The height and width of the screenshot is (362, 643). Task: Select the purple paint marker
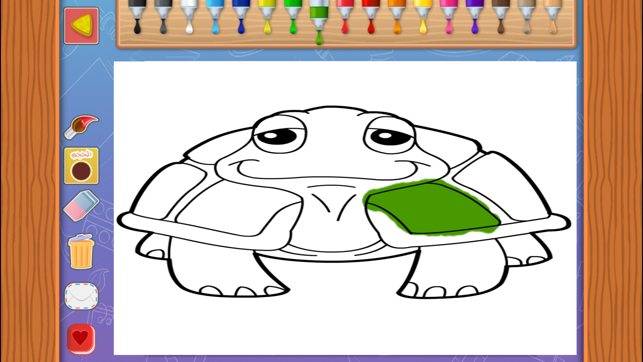(475, 16)
